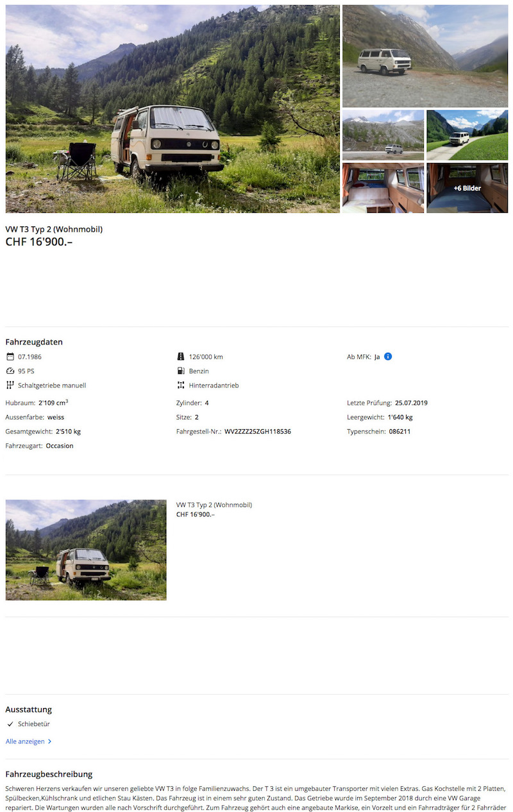513x812 pixels.
Task: Expand the equipment list via Alle anzeigen
Action: [x=25, y=741]
